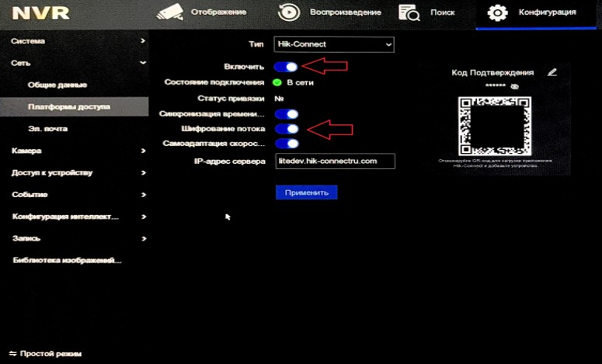Click the Событие menu label

(x=30, y=195)
